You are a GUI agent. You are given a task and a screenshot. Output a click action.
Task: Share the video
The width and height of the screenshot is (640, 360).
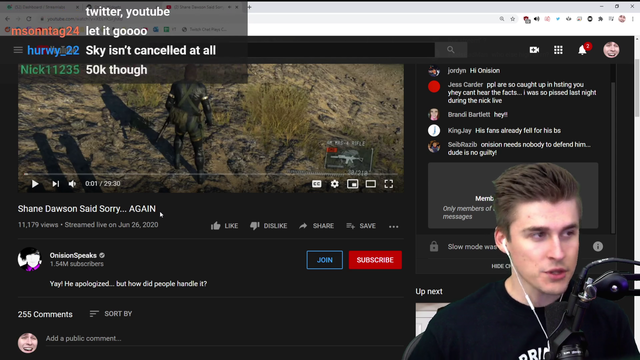pos(316,226)
